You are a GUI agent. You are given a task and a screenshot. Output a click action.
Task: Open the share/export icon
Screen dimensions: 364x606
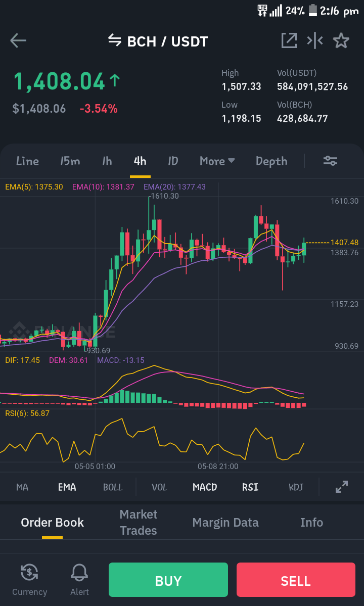(x=289, y=40)
